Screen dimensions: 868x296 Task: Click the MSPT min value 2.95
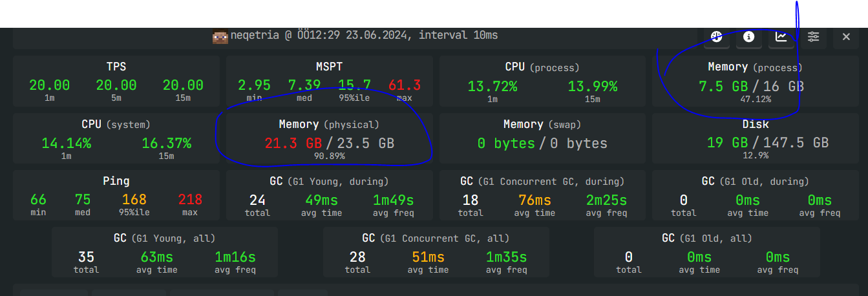pyautogui.click(x=254, y=85)
